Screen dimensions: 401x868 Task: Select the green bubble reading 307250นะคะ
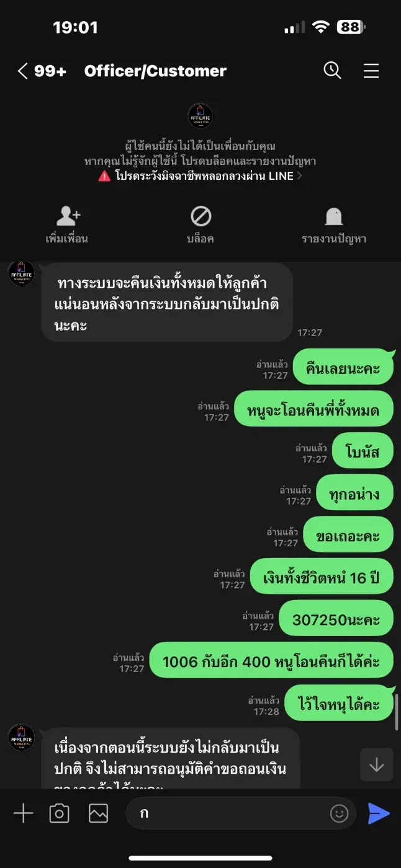(336, 619)
